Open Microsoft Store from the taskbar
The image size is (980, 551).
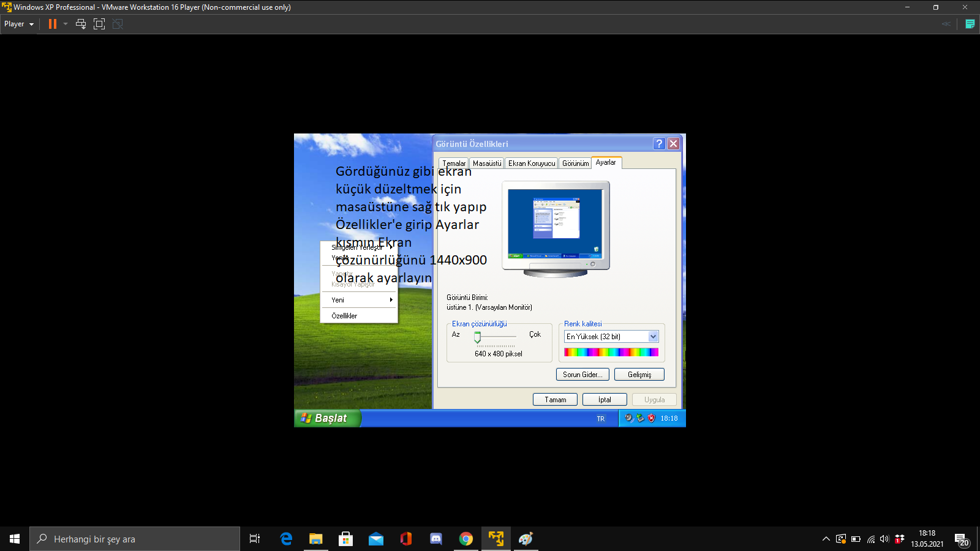346,539
